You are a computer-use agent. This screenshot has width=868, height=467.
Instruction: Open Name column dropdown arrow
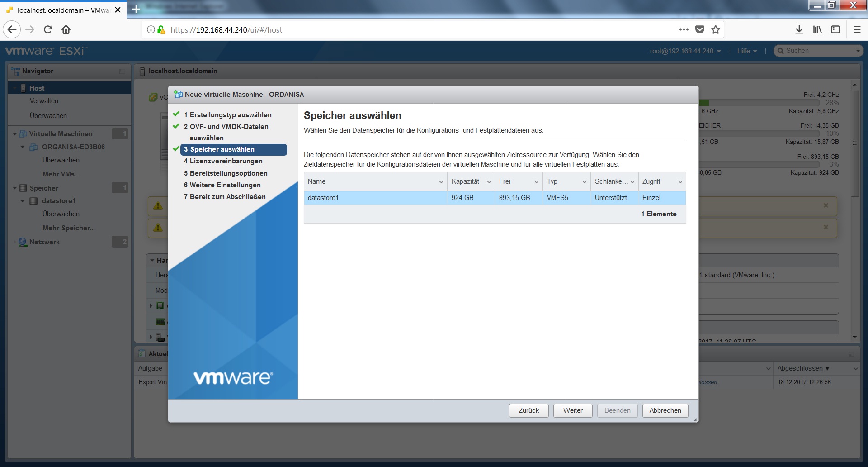tap(441, 182)
